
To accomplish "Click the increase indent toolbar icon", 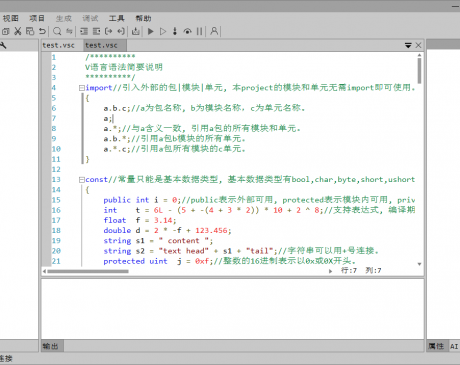I will [x=84, y=31].
